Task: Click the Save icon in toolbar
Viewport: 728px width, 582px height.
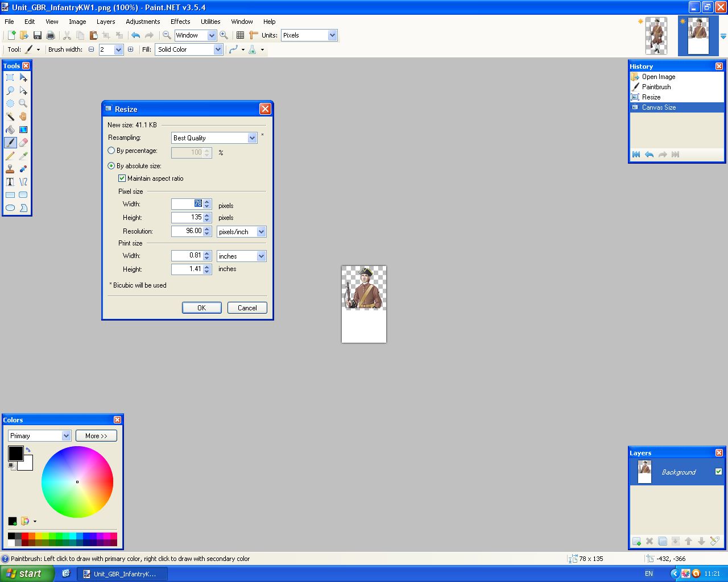Action: (38, 35)
